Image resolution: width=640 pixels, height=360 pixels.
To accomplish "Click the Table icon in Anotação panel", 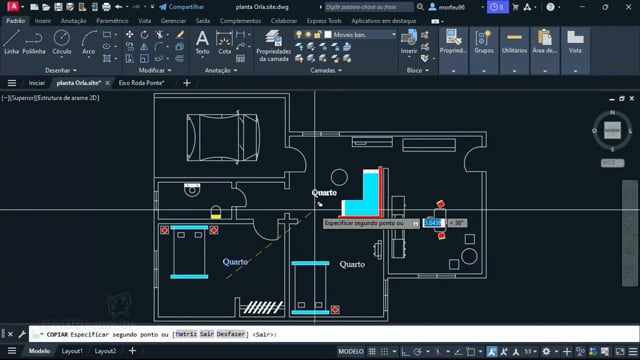I will [241, 58].
